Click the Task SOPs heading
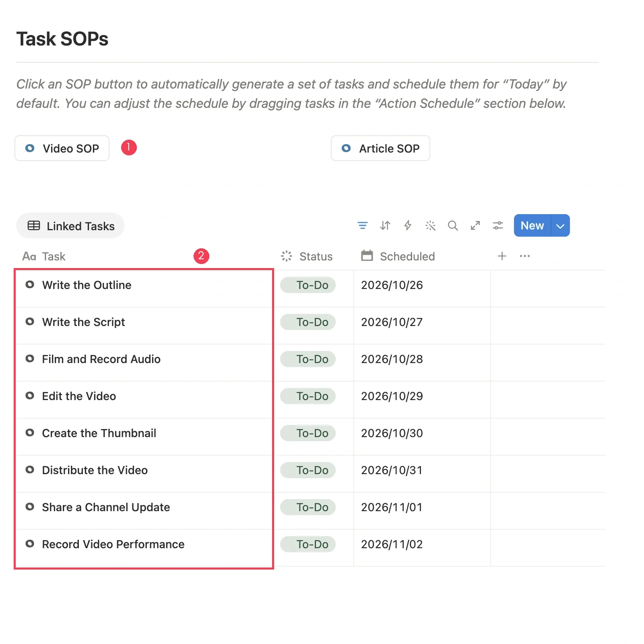This screenshot has height=644, width=644. click(62, 39)
